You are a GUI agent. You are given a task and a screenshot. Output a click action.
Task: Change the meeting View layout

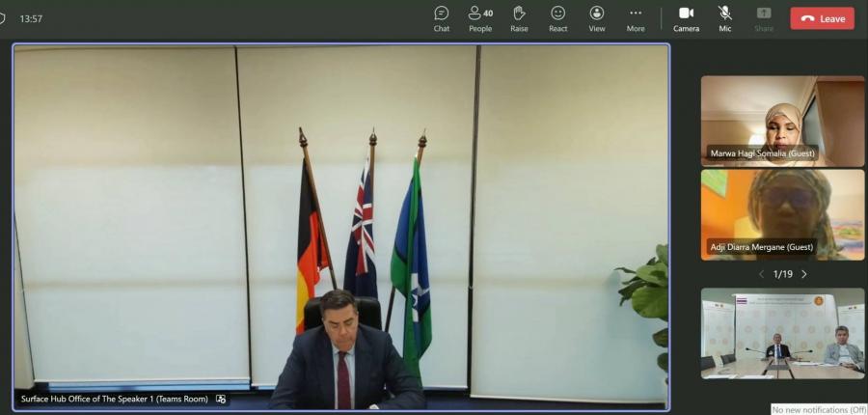(x=597, y=17)
